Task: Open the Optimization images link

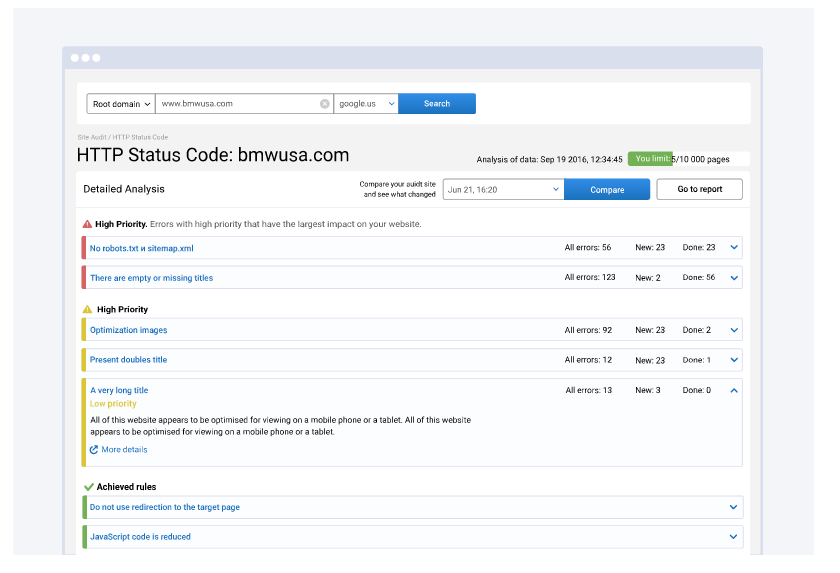Action: coord(129,330)
